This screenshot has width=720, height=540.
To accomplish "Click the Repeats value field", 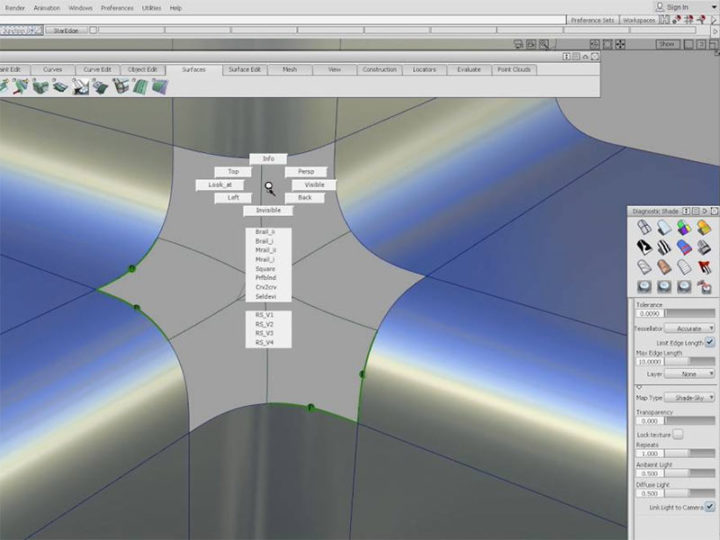I will pos(649,453).
